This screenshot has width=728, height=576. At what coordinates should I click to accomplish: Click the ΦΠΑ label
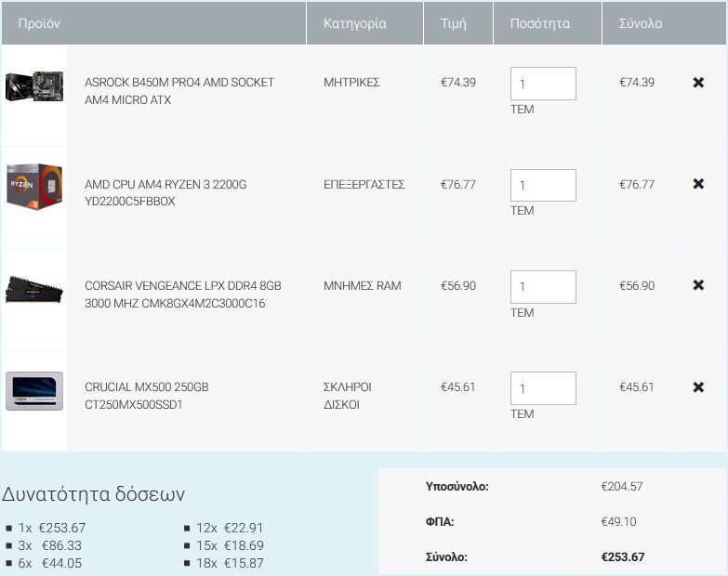click(440, 522)
